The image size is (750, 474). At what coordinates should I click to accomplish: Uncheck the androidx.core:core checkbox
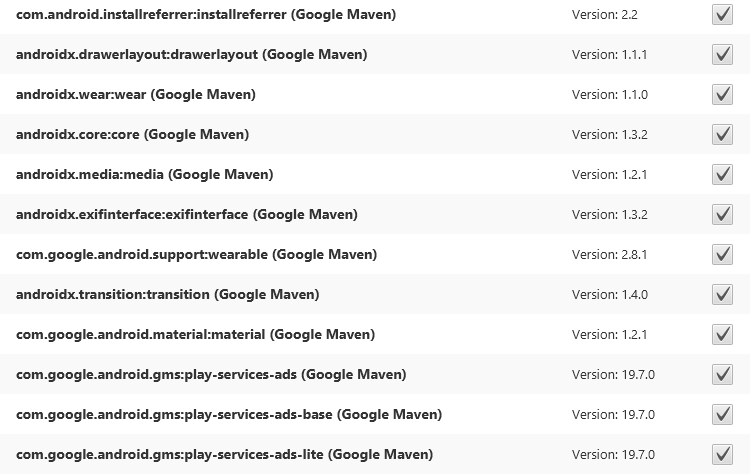pos(722,135)
